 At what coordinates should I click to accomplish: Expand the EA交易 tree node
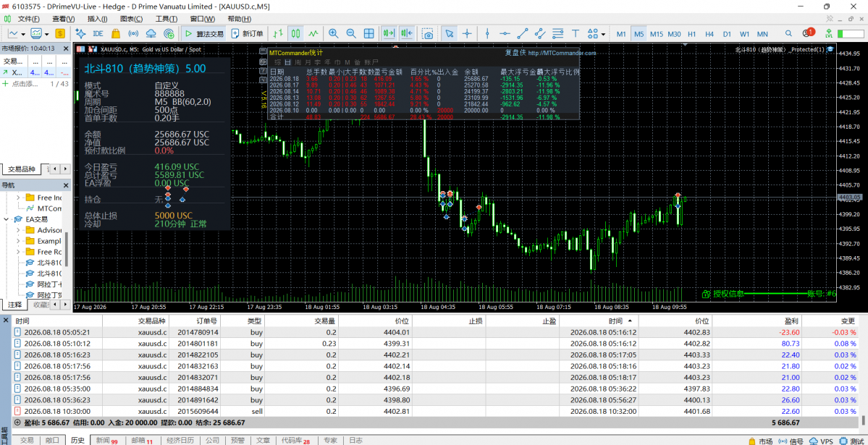tap(6, 219)
